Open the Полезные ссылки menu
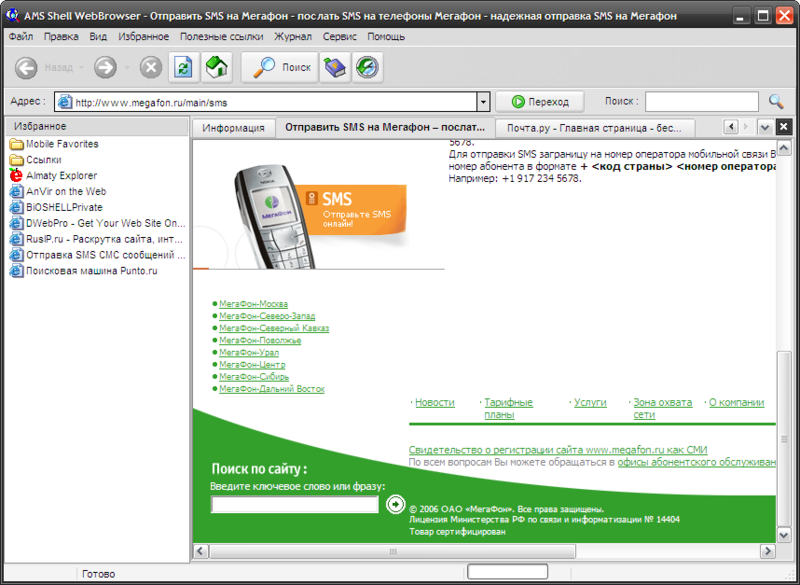800x585 pixels. (221, 37)
